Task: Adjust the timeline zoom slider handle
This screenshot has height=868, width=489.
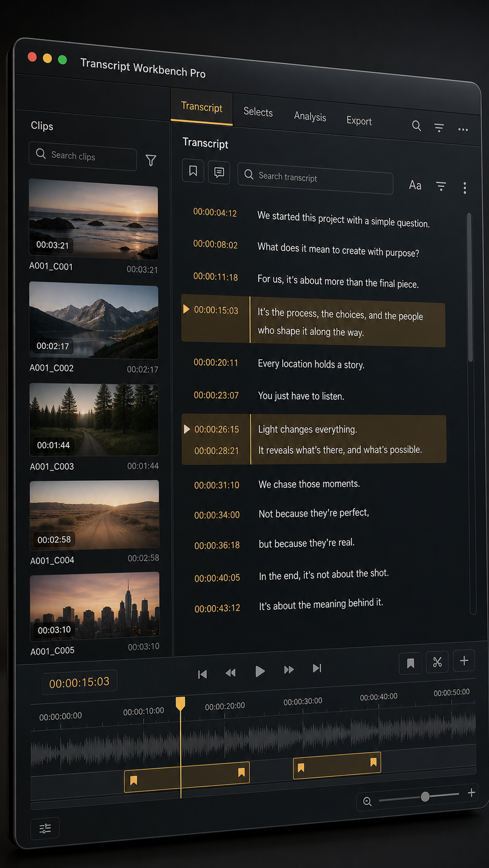Action: [x=425, y=796]
